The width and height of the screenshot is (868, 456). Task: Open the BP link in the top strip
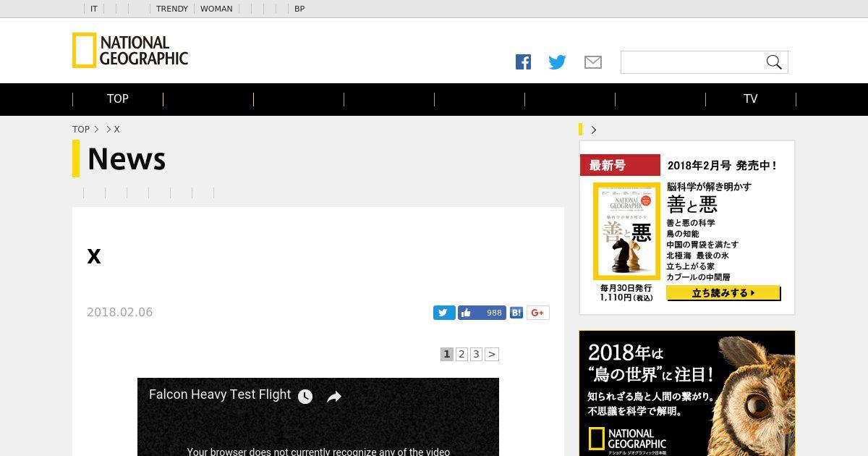click(x=299, y=9)
